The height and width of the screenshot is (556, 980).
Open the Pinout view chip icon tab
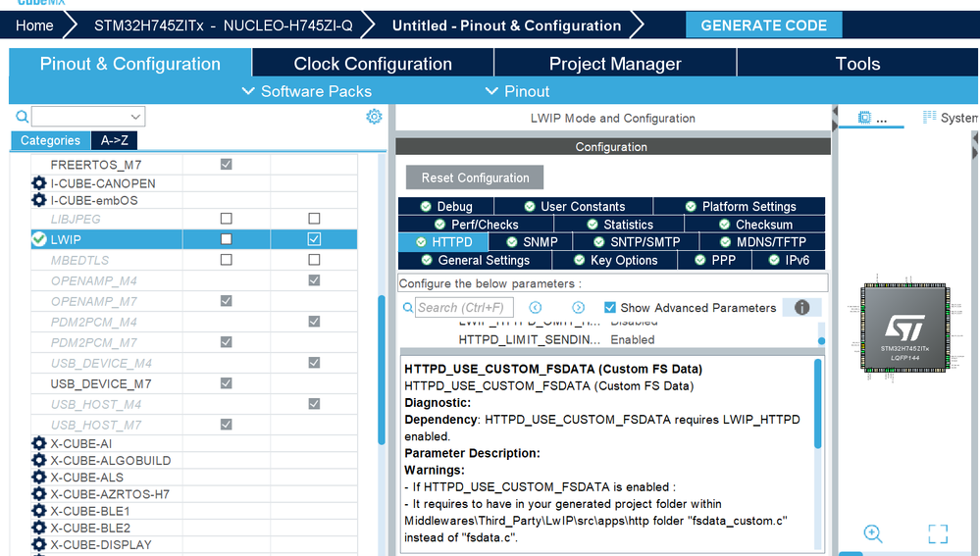click(865, 118)
